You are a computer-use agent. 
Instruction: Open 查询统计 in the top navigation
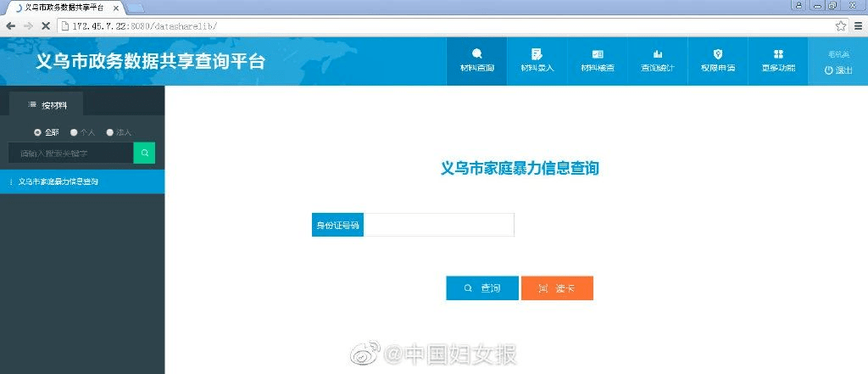point(658,61)
